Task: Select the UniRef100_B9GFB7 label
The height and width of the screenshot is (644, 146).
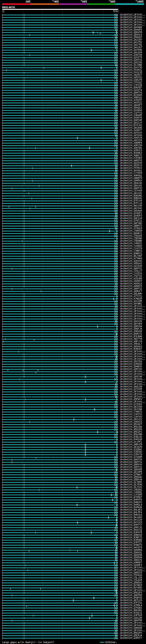Action: (131, 88)
